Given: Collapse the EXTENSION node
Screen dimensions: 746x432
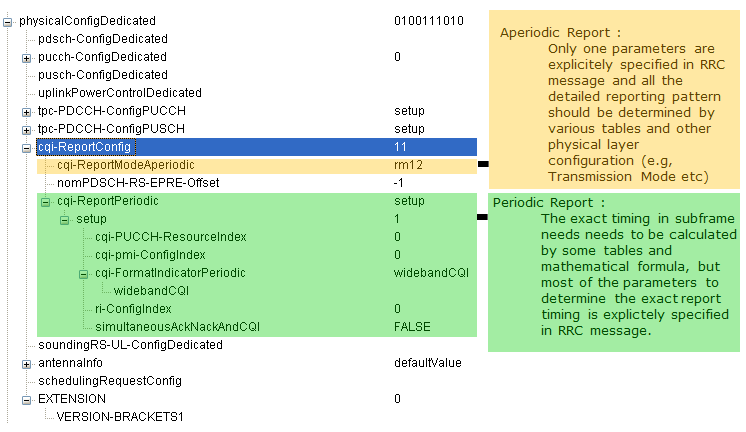Looking at the screenshot, I should [26, 400].
